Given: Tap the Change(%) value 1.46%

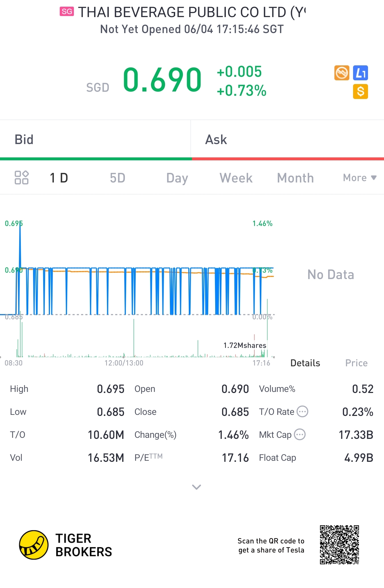Looking at the screenshot, I should [233, 435].
